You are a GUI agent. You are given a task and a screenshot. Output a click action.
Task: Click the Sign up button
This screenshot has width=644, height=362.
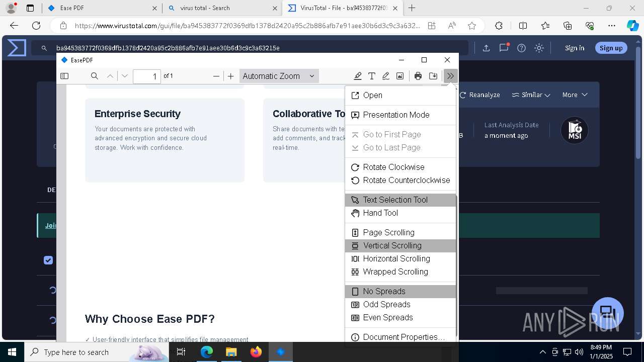coord(611,48)
